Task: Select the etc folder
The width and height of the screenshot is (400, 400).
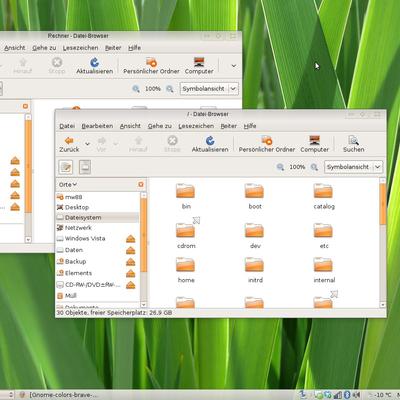Action: 324,235
